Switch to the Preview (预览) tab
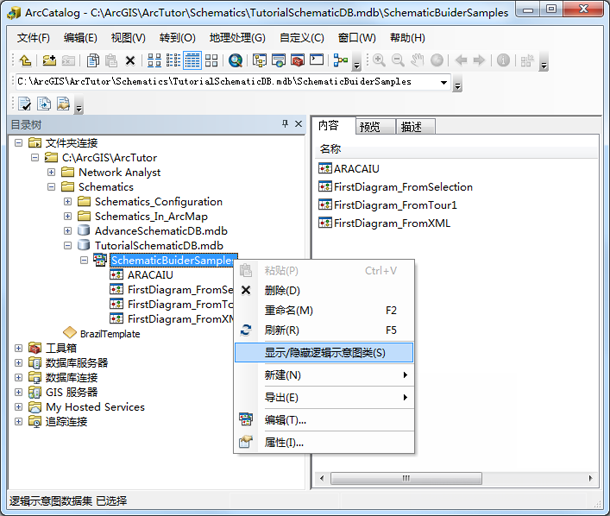Viewport: 610px width, 516px height. coord(369,127)
